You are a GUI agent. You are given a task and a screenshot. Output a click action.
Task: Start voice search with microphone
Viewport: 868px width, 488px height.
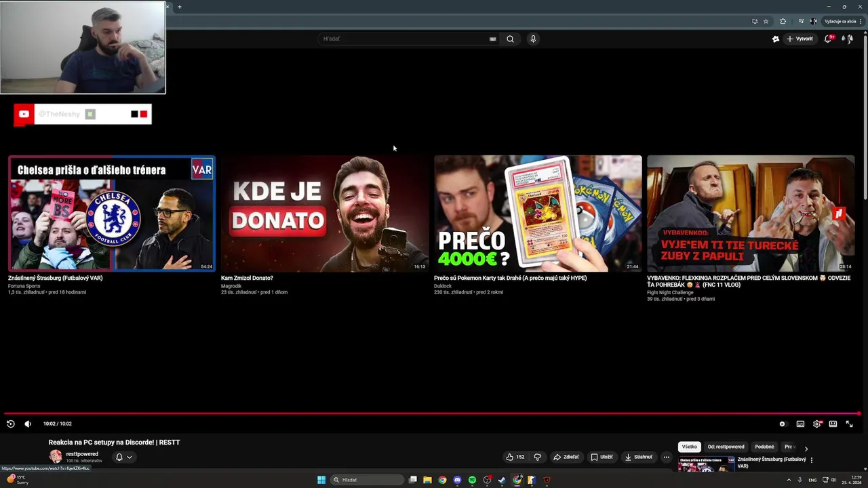(533, 39)
